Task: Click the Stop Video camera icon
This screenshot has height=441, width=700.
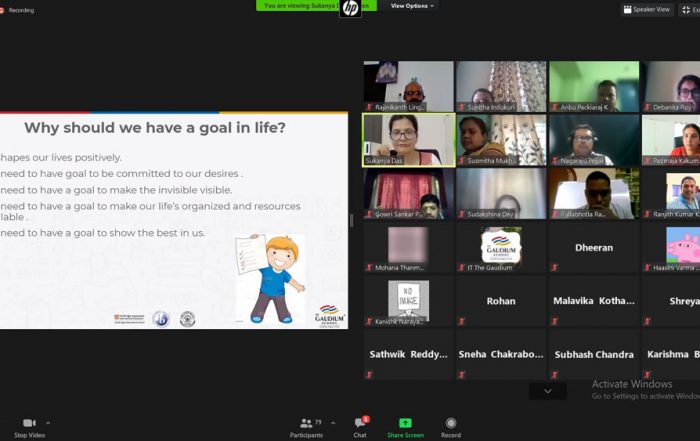Action: [29, 423]
